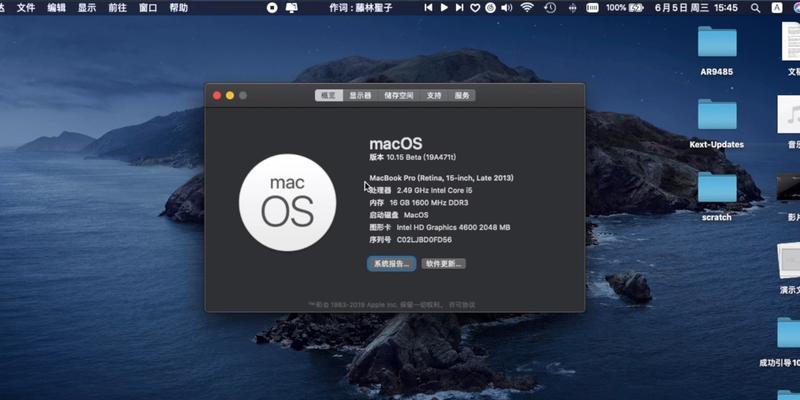Click the crosshair target menu bar icon
Viewport: 800px width, 400px height.
(572, 8)
